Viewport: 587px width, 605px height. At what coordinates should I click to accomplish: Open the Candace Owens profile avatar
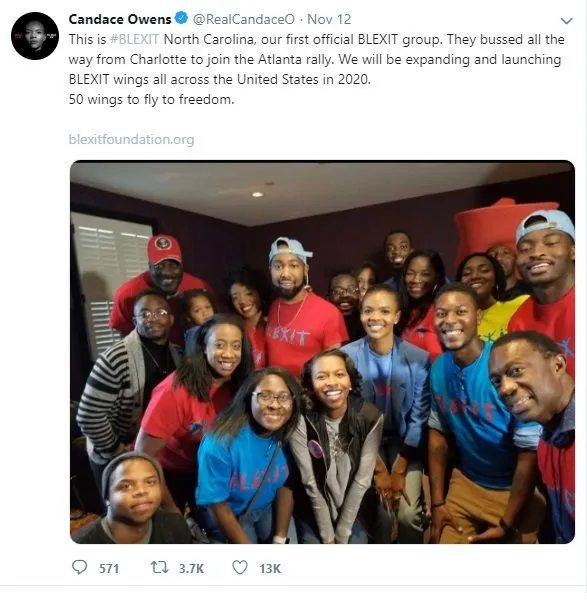click(x=35, y=36)
